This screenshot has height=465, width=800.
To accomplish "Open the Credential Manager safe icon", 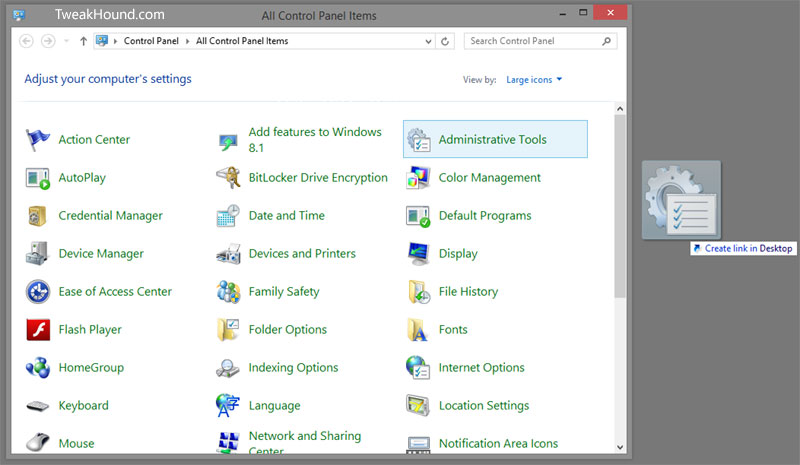I will tap(38, 215).
